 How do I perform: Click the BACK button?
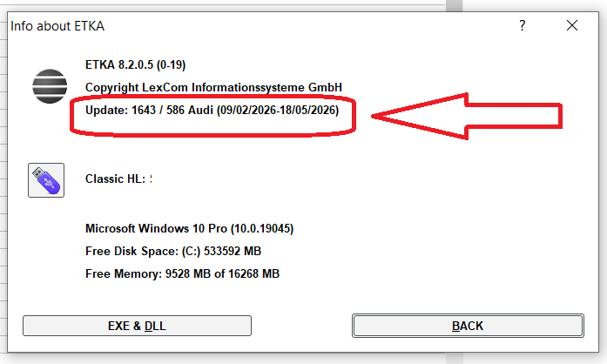coord(468,326)
